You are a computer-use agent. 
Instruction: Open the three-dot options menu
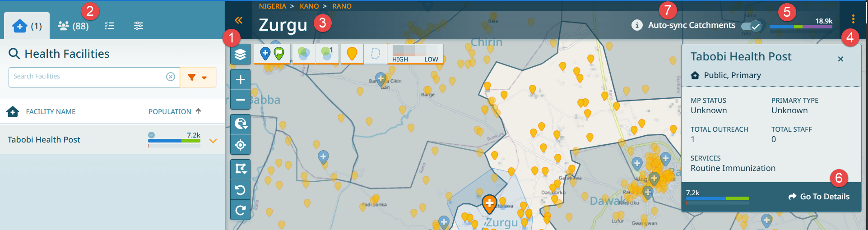click(853, 19)
